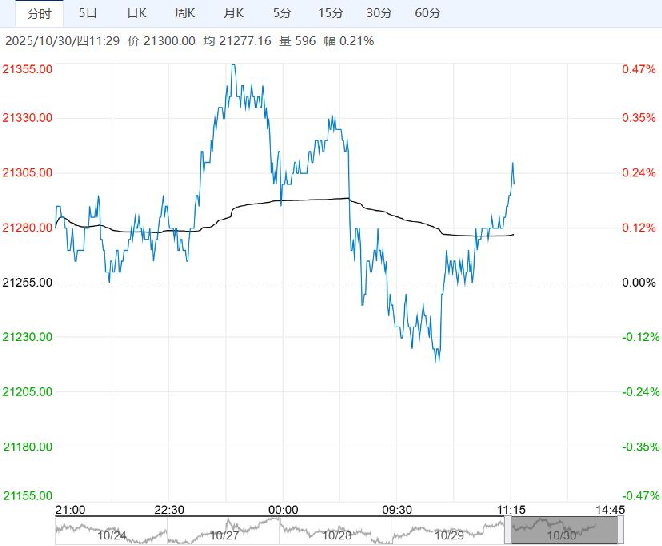662x546 pixels.
Task: Jump to 10/29 in the bottom timeline
Action: [448, 534]
